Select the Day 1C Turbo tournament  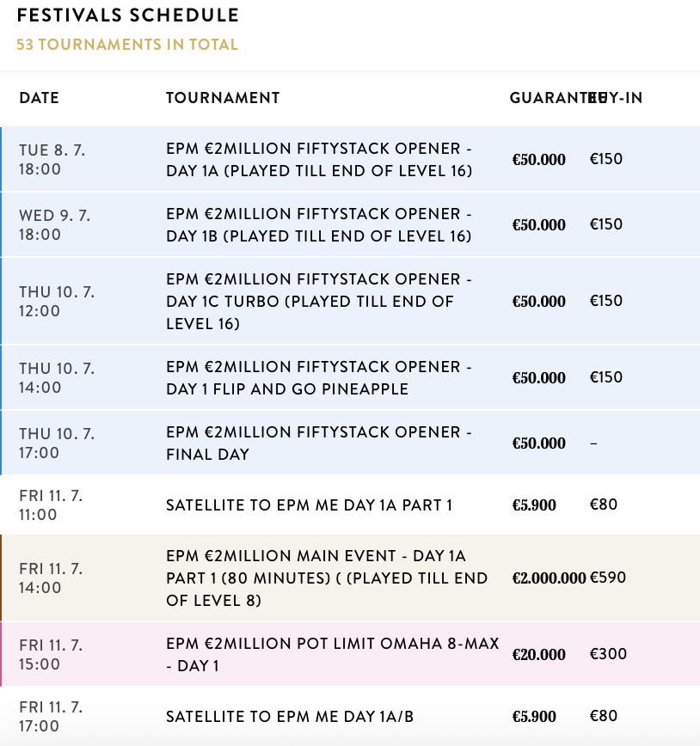319,302
